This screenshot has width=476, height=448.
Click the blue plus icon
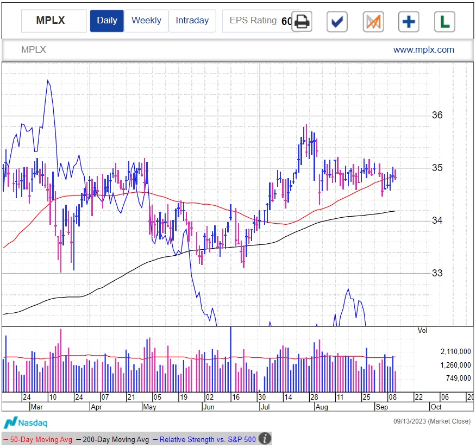(x=409, y=22)
